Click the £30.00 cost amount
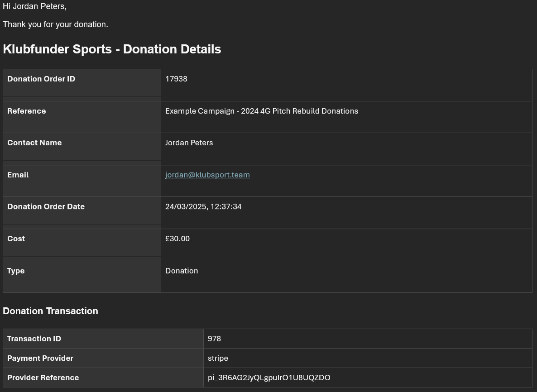Viewport: 537px width, 392px height. tap(177, 239)
